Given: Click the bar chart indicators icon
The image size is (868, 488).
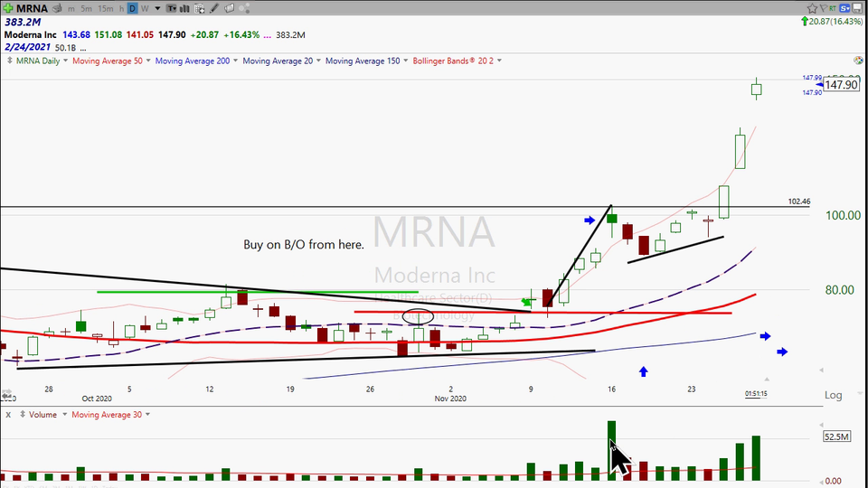Looking at the screenshot, I should pyautogui.click(x=184, y=8).
